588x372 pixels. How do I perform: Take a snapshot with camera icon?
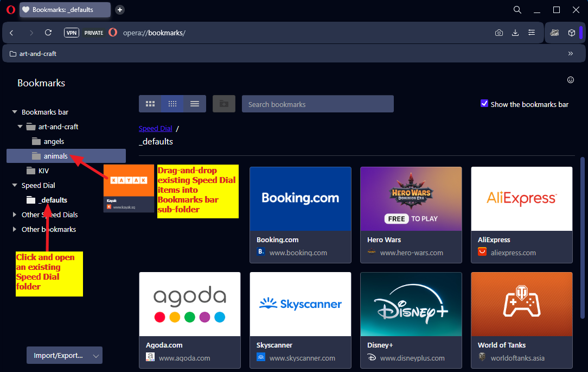[498, 33]
